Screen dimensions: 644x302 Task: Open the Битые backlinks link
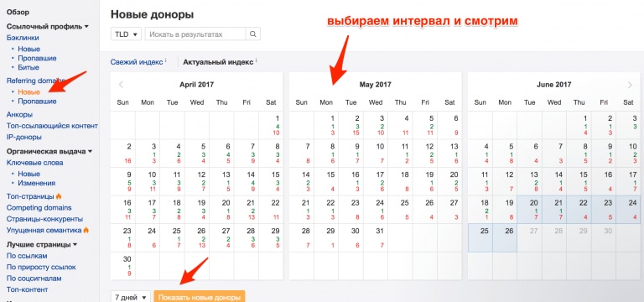[x=29, y=67]
